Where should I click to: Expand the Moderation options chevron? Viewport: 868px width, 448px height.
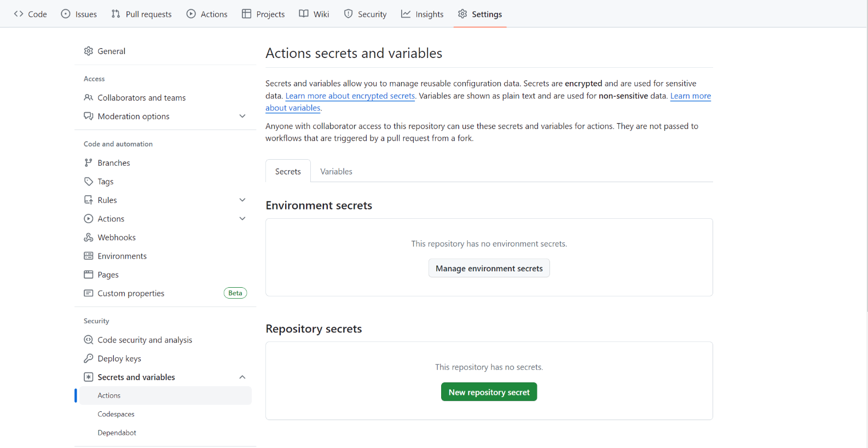(x=242, y=117)
